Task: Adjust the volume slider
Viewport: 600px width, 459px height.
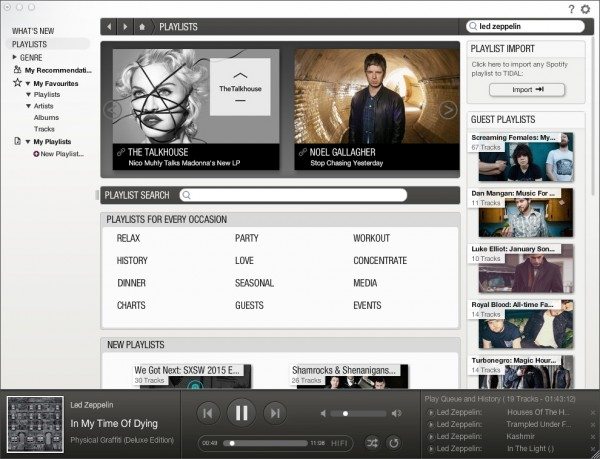Action: 359,413
